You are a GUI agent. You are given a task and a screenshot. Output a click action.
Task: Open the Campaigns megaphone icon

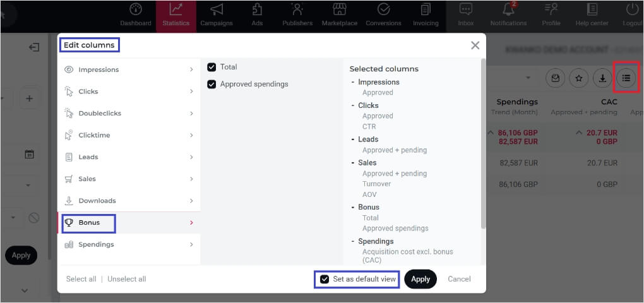pyautogui.click(x=217, y=11)
